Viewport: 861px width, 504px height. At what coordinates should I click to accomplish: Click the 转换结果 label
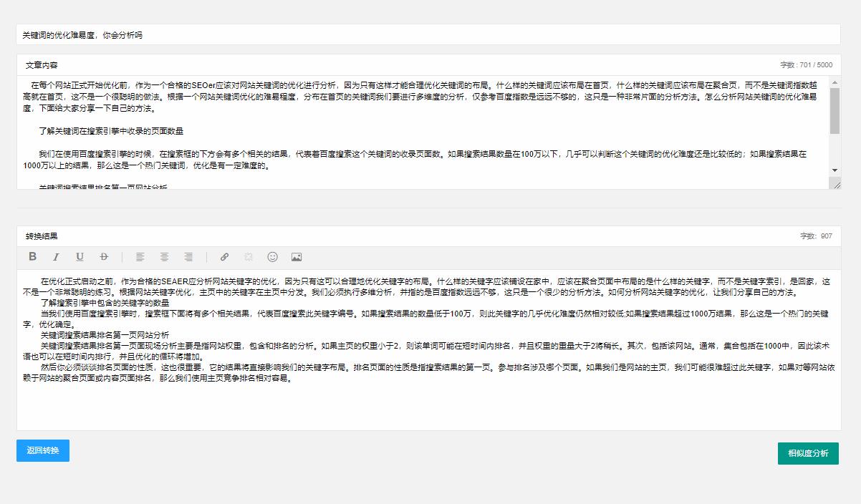[42, 236]
